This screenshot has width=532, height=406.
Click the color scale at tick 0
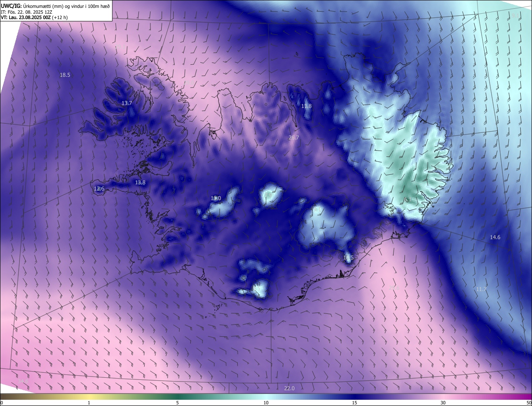pyautogui.click(x=2, y=403)
